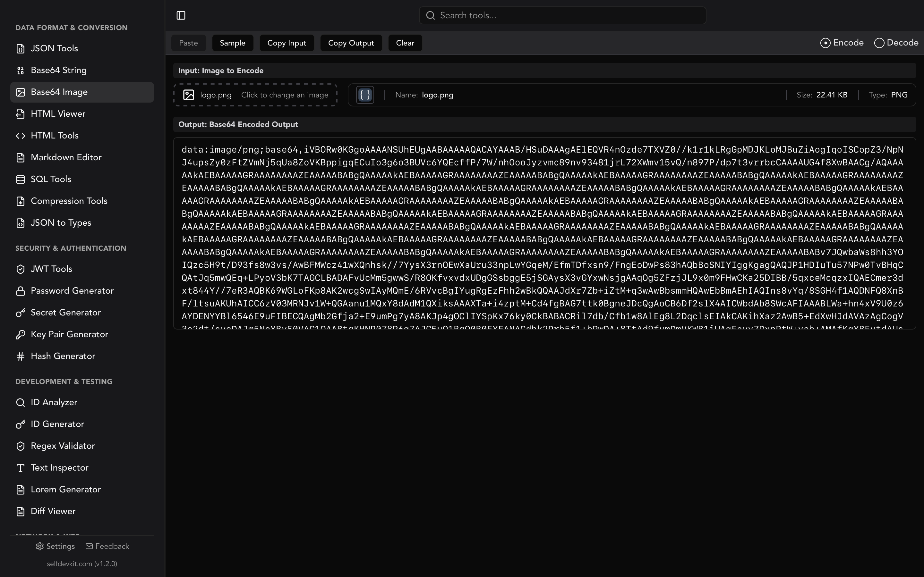This screenshot has height=577, width=924.
Task: Select the Regex Validator in the sidebar
Action: [x=63, y=446]
